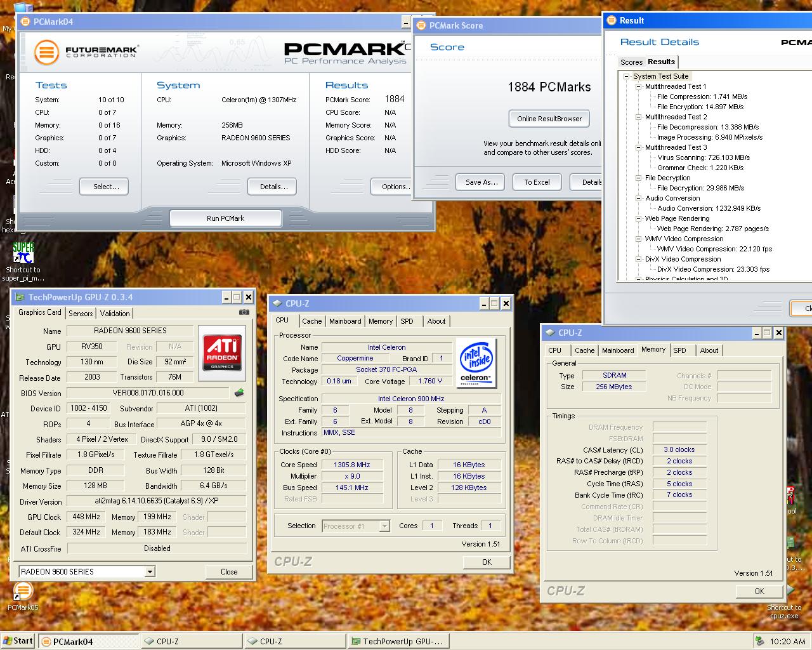Select the Virus Scanning result row

click(704, 157)
